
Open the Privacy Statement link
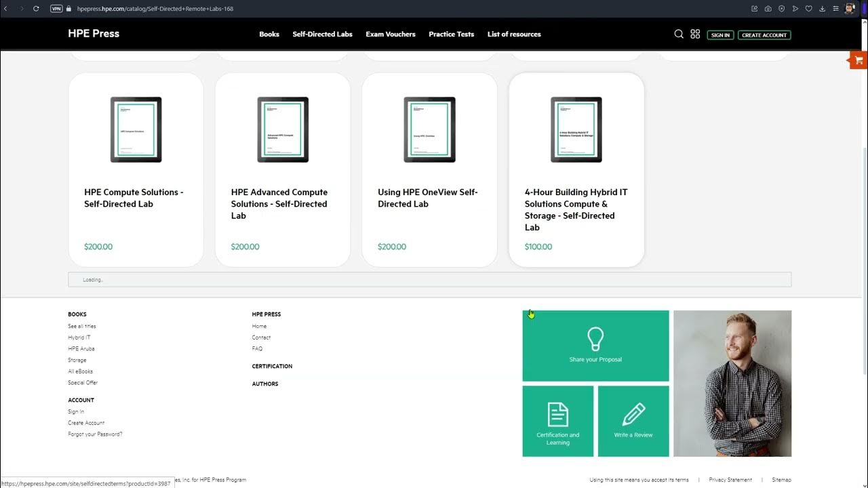click(730, 480)
